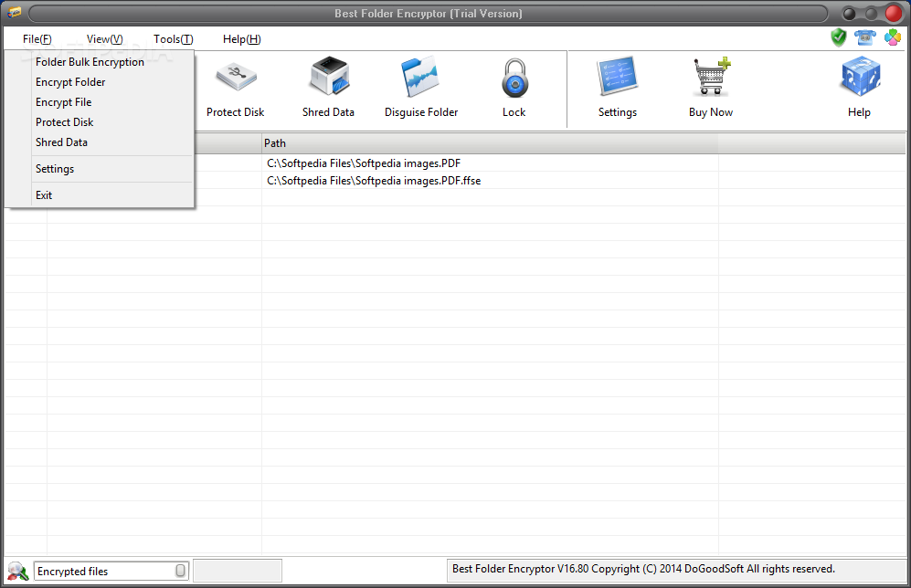Click the blue telephone contact icon
Image resolution: width=911 pixels, height=588 pixels.
(x=865, y=37)
